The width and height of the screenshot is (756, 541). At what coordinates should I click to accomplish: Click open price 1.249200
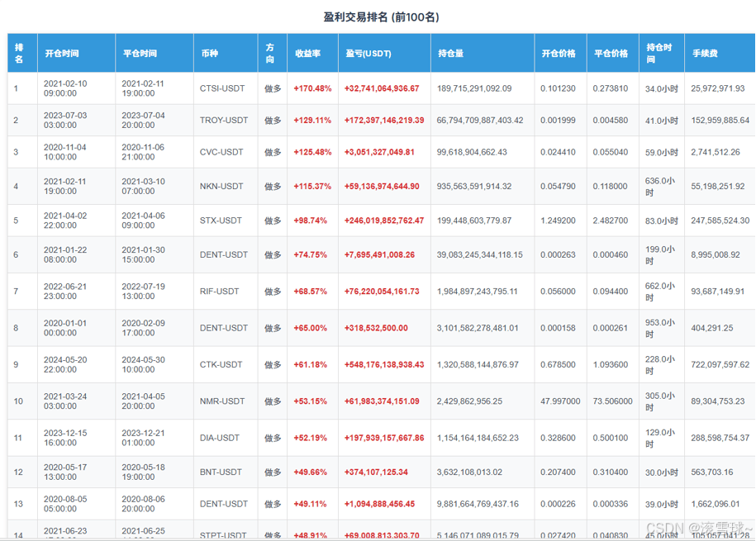pos(558,221)
